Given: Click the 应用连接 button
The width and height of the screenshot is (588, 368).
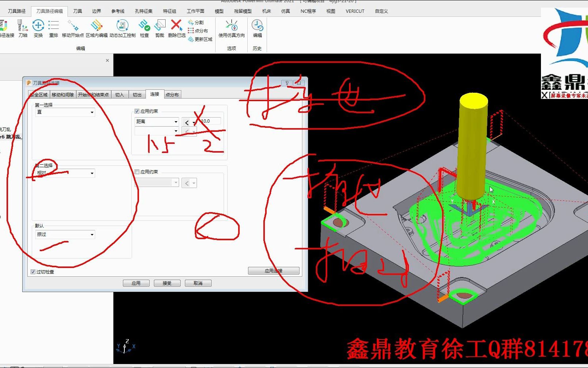Looking at the screenshot, I should pyautogui.click(x=274, y=271).
